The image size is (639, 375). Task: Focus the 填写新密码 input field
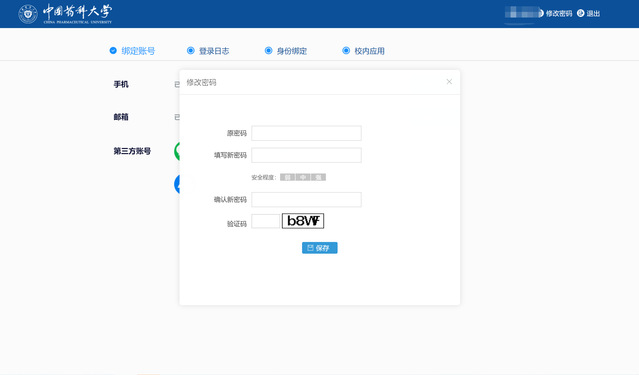tap(306, 155)
